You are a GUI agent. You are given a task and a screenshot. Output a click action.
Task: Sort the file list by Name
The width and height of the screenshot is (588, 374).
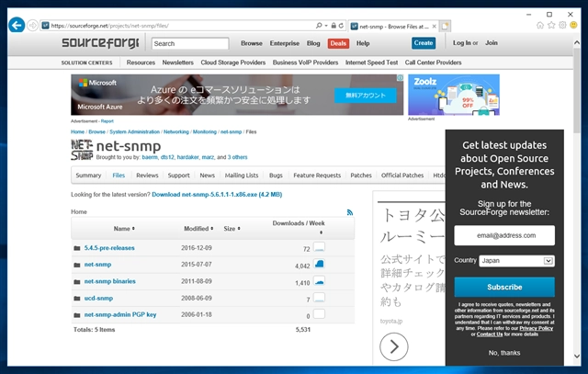tap(124, 229)
